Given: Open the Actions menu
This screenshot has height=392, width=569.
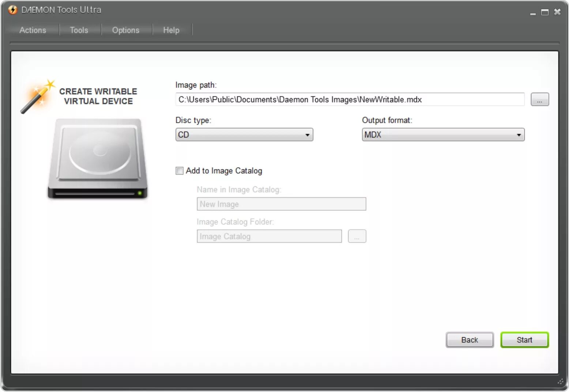Looking at the screenshot, I should (x=33, y=30).
